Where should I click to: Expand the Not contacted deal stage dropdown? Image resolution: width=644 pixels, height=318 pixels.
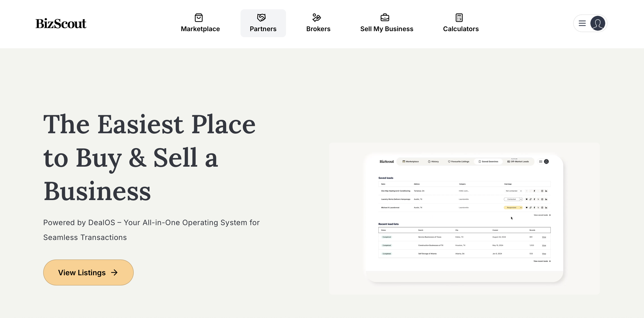tap(513, 191)
